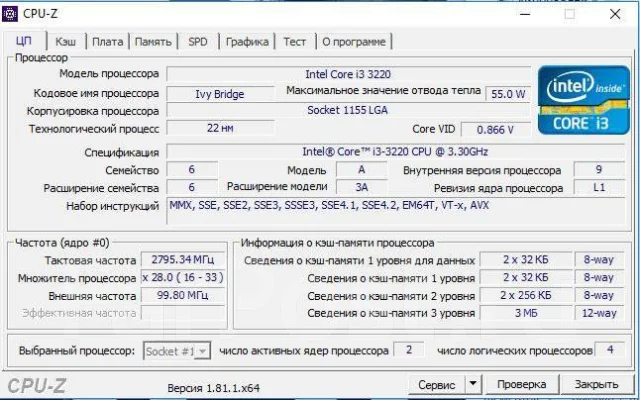Click the Проверка button
The image size is (640, 400).
click(521, 384)
